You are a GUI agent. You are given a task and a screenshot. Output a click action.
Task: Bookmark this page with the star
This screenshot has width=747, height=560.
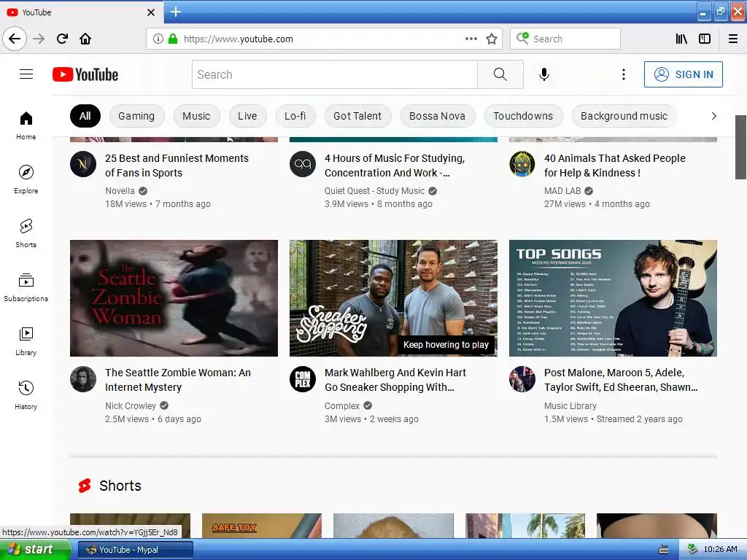click(x=492, y=39)
